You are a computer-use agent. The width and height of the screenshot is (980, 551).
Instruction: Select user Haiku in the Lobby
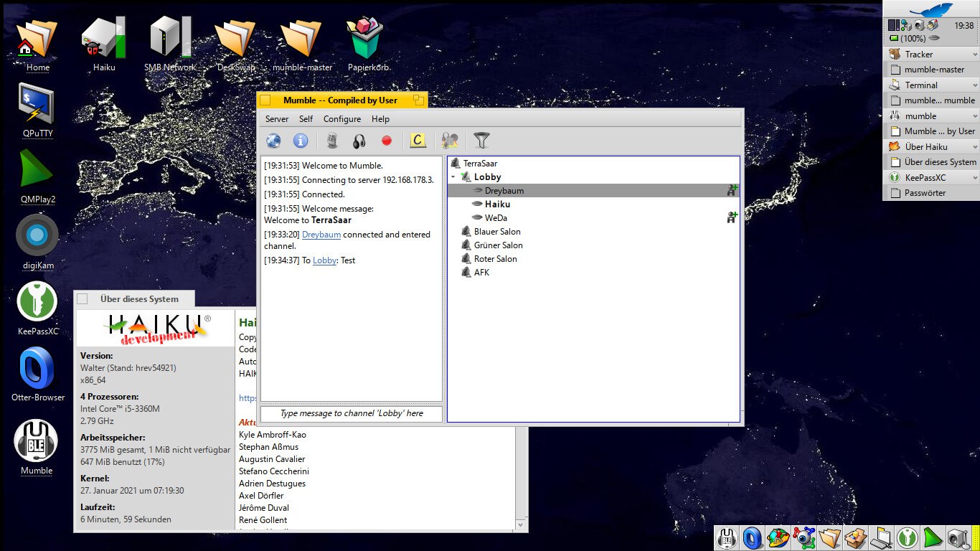coord(593,204)
